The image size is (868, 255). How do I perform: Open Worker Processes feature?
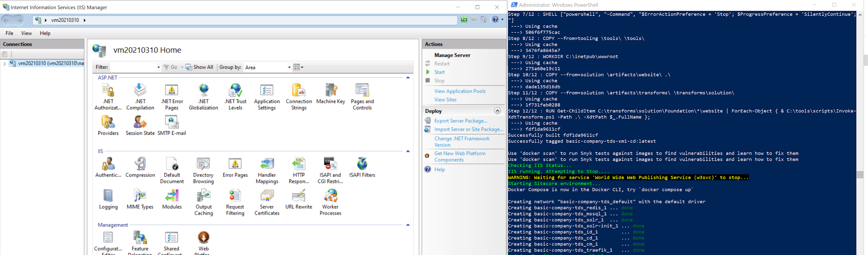pyautogui.click(x=330, y=202)
